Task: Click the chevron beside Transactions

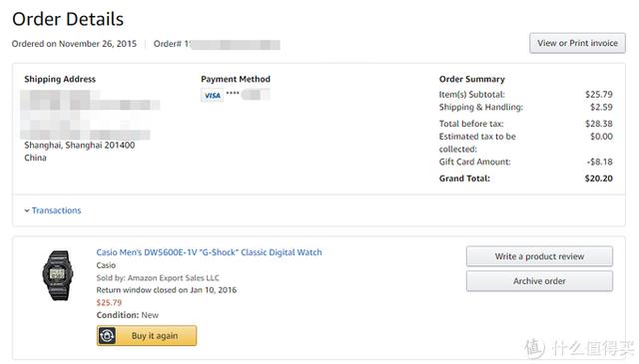Action: pos(27,210)
